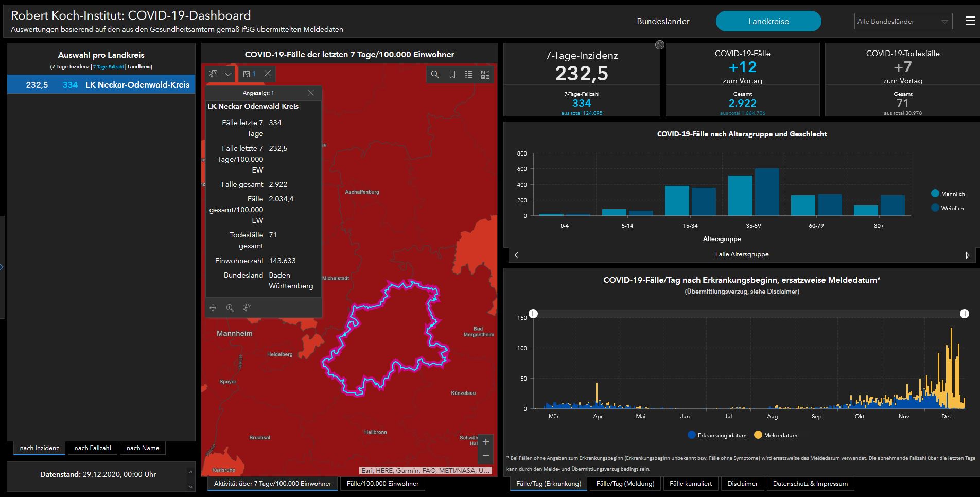Screen dimensions: 980x497
Task: Click the 35-59 Weiblich bar
Action: point(767,192)
